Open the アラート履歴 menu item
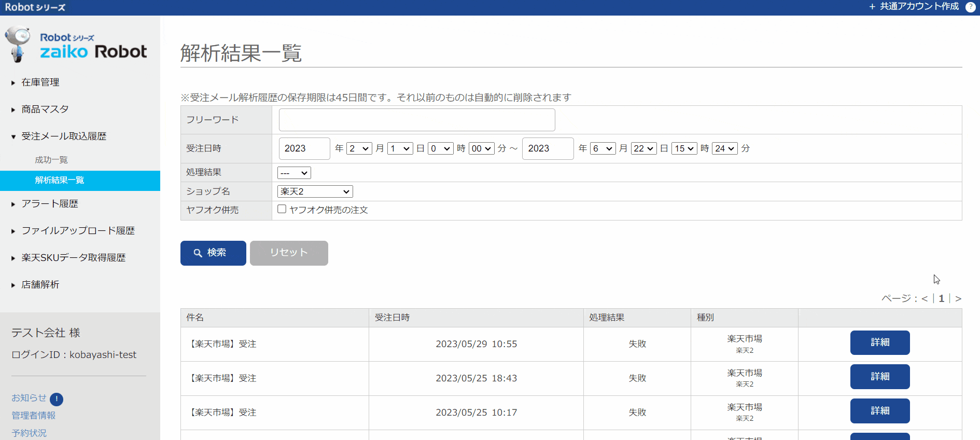 (50, 204)
